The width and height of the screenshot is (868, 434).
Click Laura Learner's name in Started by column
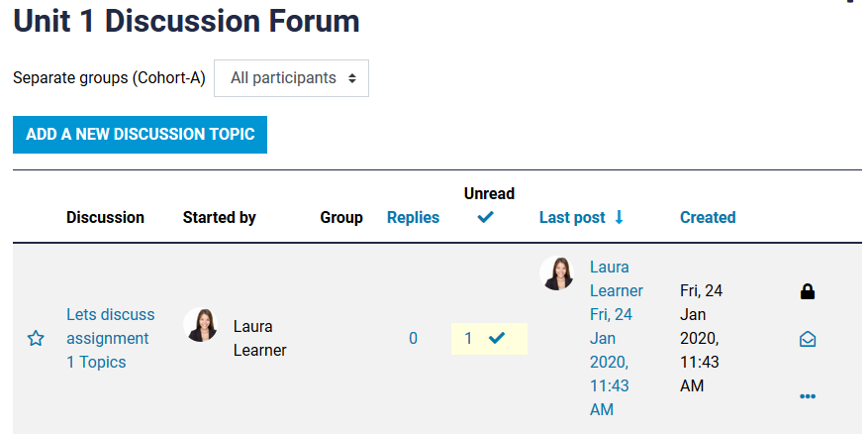coord(259,338)
